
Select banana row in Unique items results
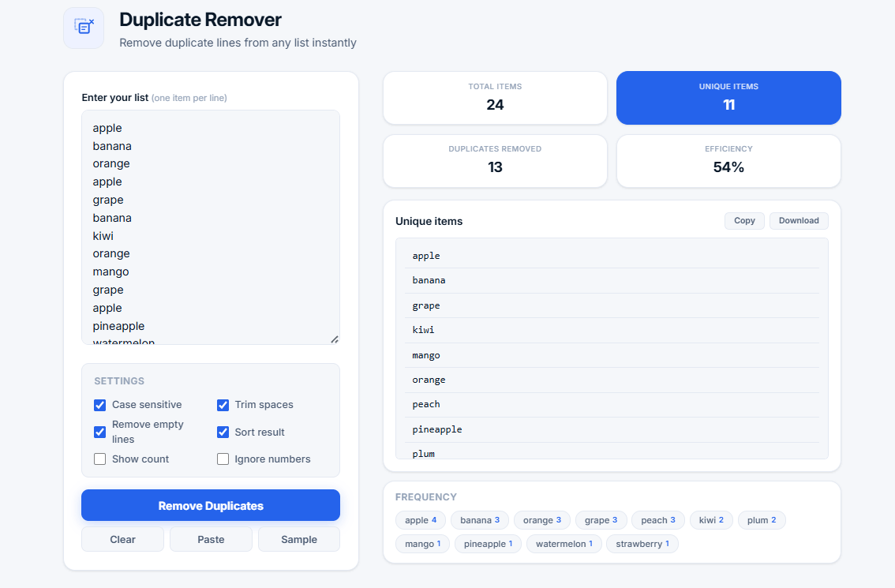[612, 280]
